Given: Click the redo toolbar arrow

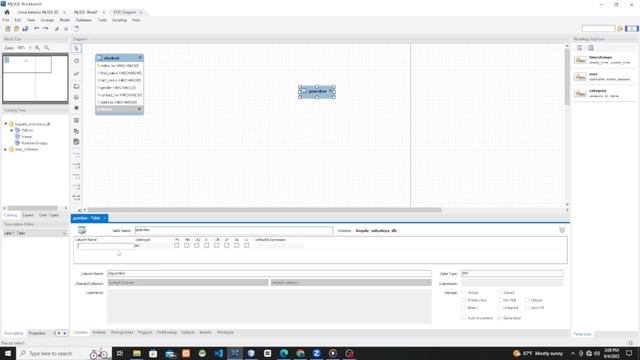Looking at the screenshot, I should point(46,29).
